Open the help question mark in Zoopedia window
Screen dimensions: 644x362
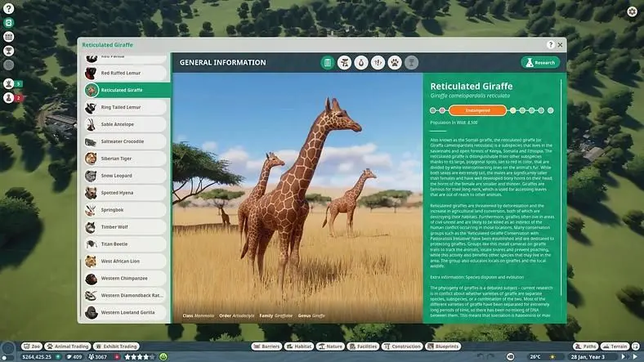550,45
